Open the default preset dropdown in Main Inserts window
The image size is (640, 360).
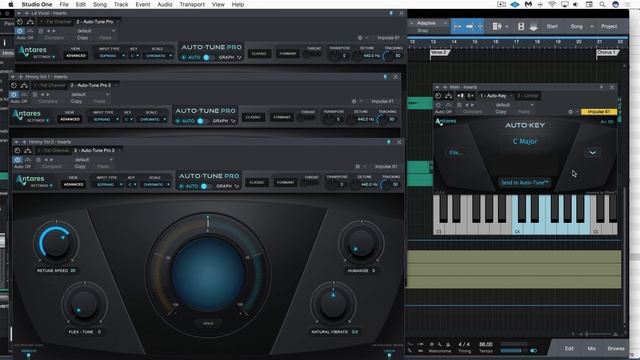(x=514, y=105)
